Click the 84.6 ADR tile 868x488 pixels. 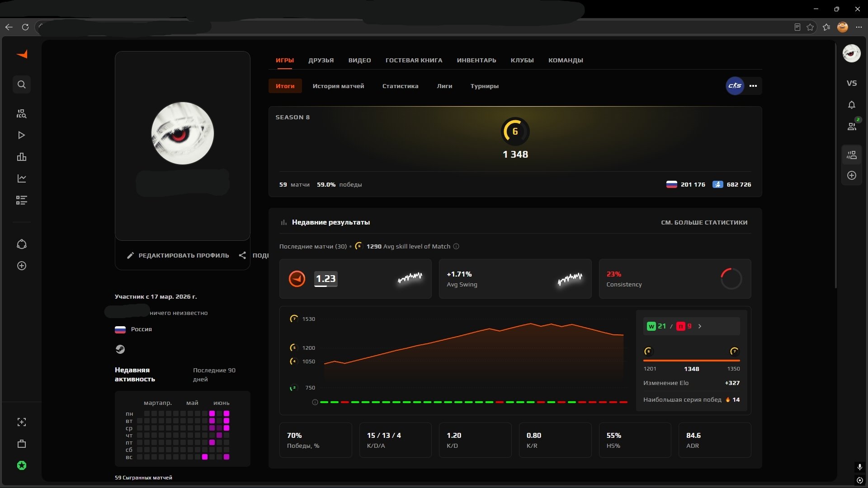coord(715,440)
